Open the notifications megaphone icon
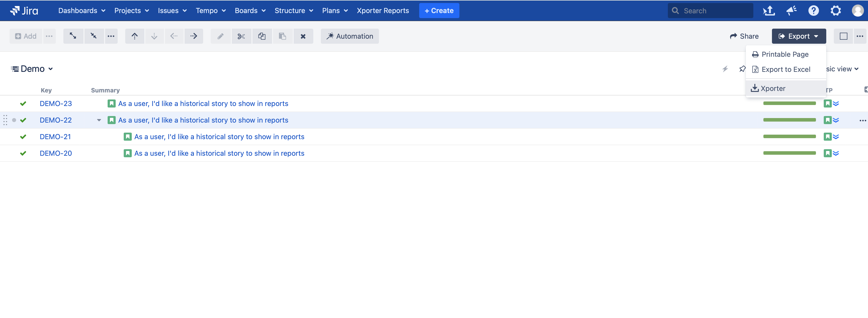 (x=791, y=11)
